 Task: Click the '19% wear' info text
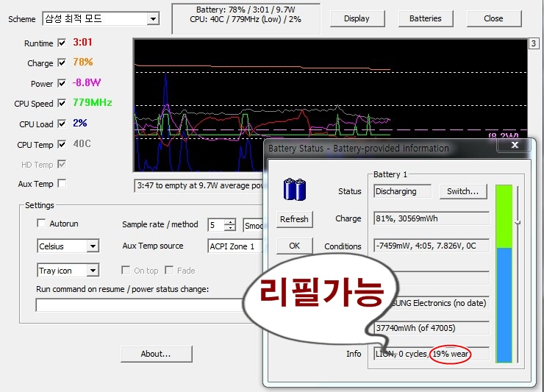tap(451, 354)
